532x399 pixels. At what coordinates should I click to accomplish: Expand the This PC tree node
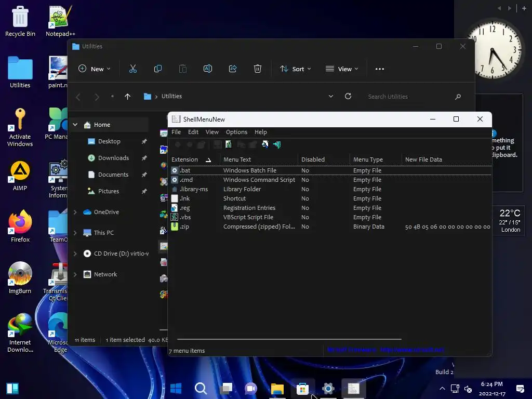(x=75, y=233)
